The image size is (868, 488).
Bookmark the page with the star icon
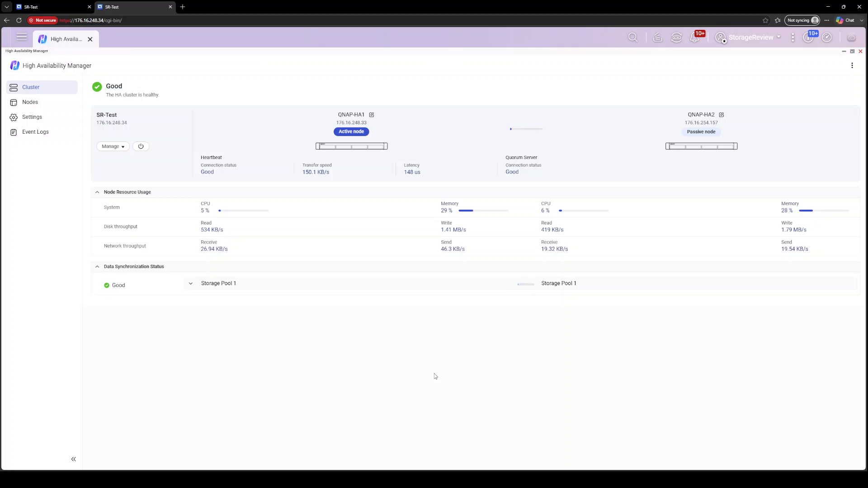[x=765, y=20]
